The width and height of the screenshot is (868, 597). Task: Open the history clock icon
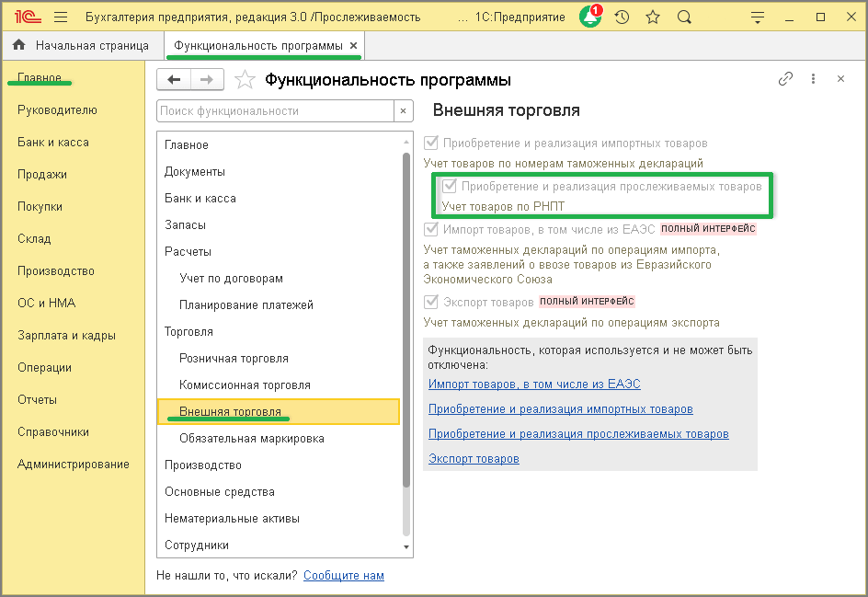click(x=622, y=17)
